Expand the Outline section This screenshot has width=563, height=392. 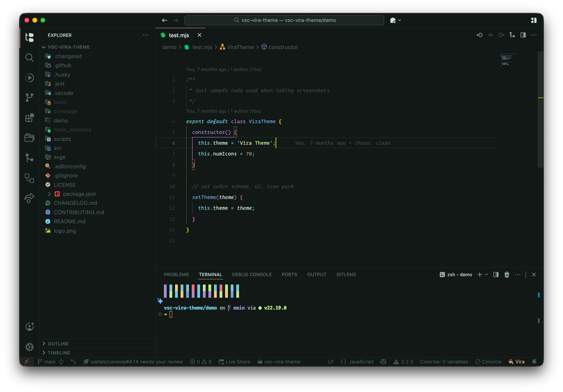pyautogui.click(x=58, y=344)
